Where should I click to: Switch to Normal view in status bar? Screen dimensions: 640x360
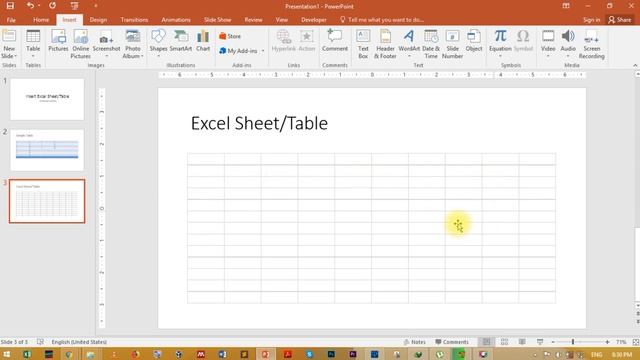pos(487,342)
